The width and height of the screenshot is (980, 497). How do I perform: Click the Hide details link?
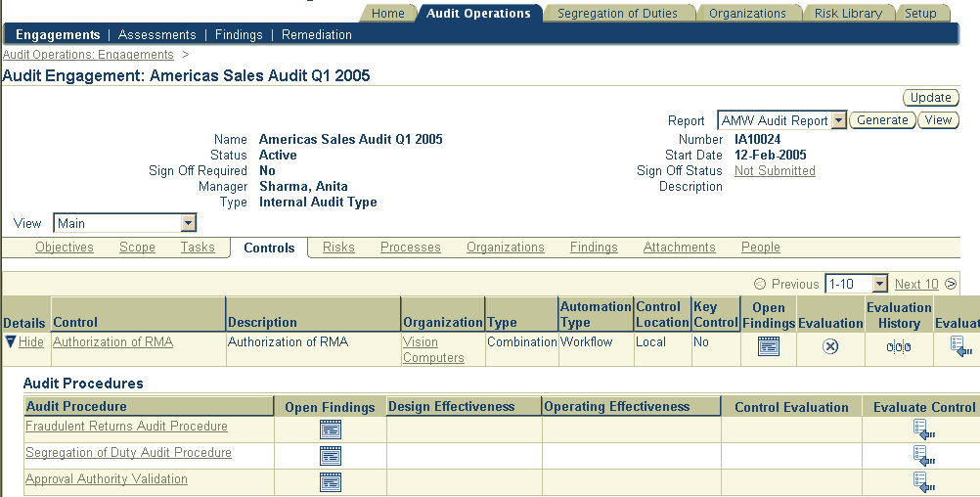click(x=31, y=342)
